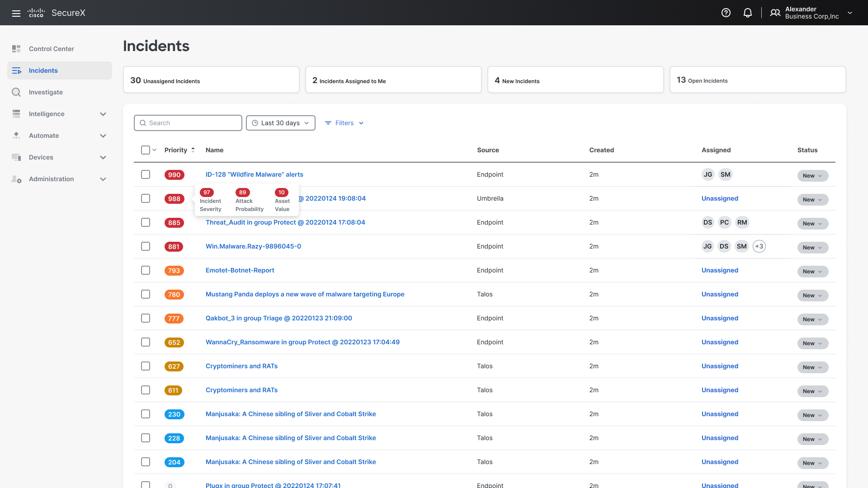Open the WannaCry_Ransomware incident link

click(302, 342)
